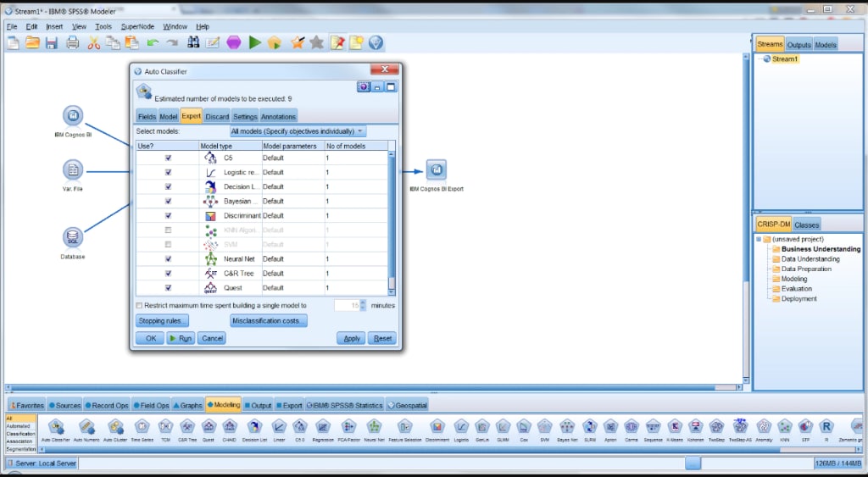Uncheck the Neural Net model checkbox

[169, 258]
